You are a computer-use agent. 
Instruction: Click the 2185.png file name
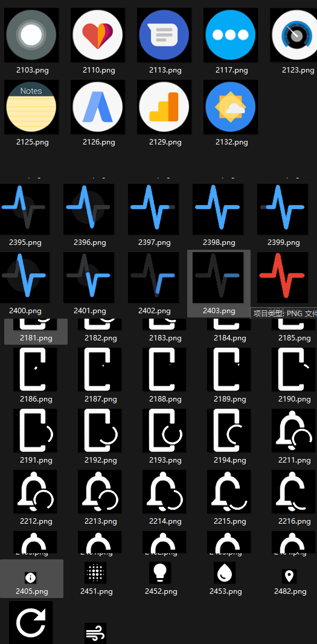[295, 338]
